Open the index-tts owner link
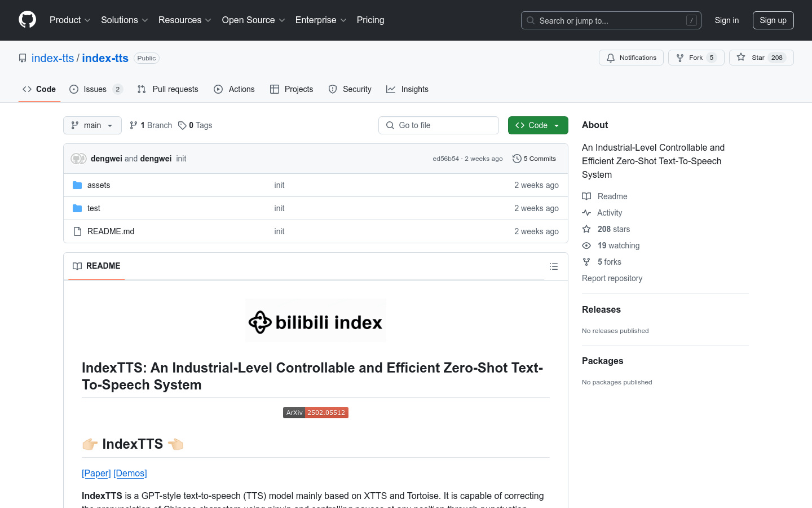This screenshot has height=508, width=812. [52, 58]
